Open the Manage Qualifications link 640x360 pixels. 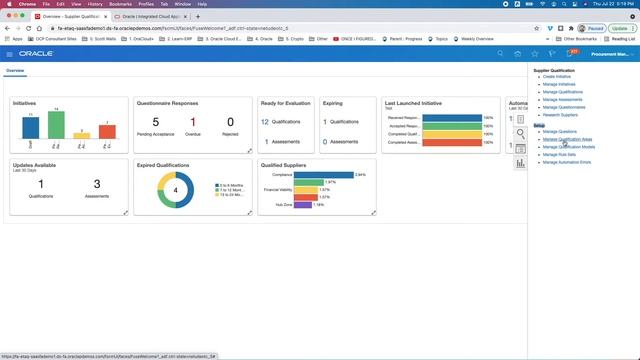click(x=563, y=92)
